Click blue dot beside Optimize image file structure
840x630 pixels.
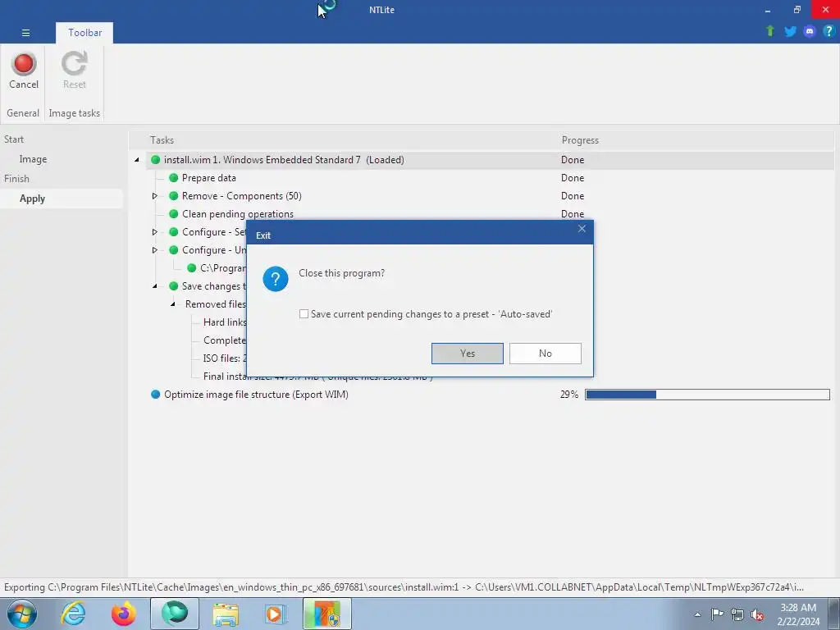tap(155, 395)
